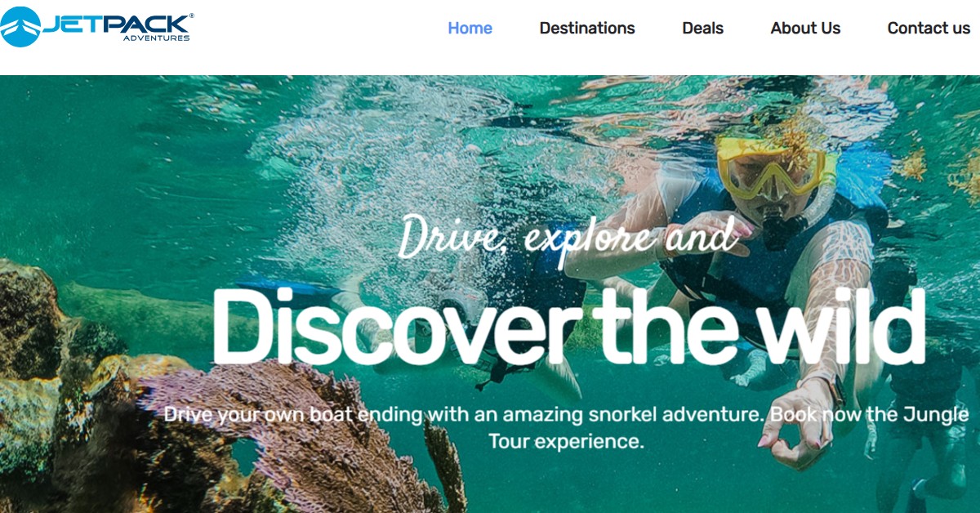Go to the Destinations page
Viewport: 980px width, 513px height.
tap(587, 28)
